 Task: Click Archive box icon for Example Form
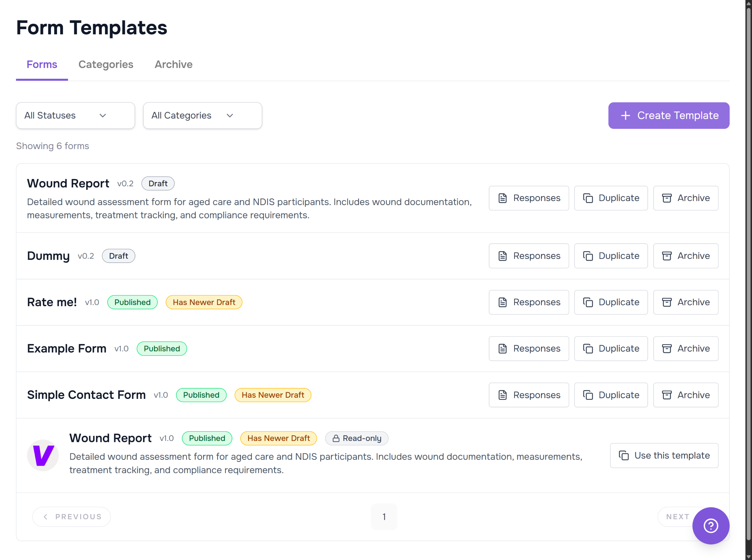(667, 348)
